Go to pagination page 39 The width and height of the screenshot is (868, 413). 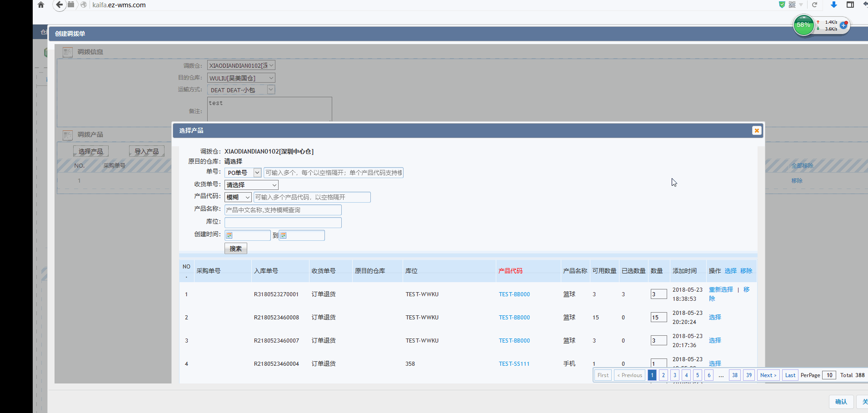(749, 375)
